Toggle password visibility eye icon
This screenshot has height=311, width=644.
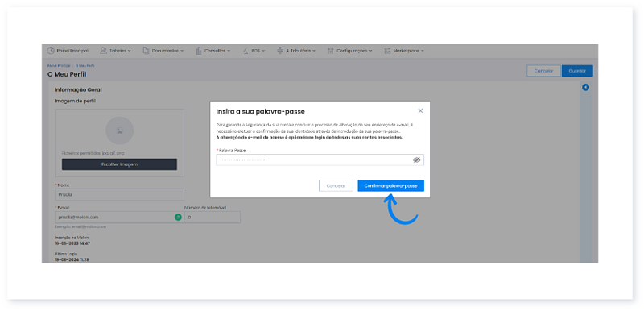click(417, 160)
